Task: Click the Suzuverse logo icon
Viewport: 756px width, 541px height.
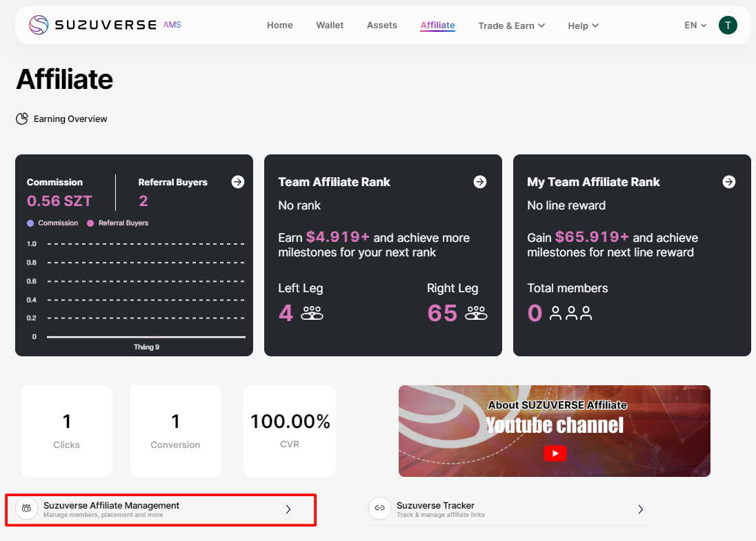Action: tap(39, 25)
